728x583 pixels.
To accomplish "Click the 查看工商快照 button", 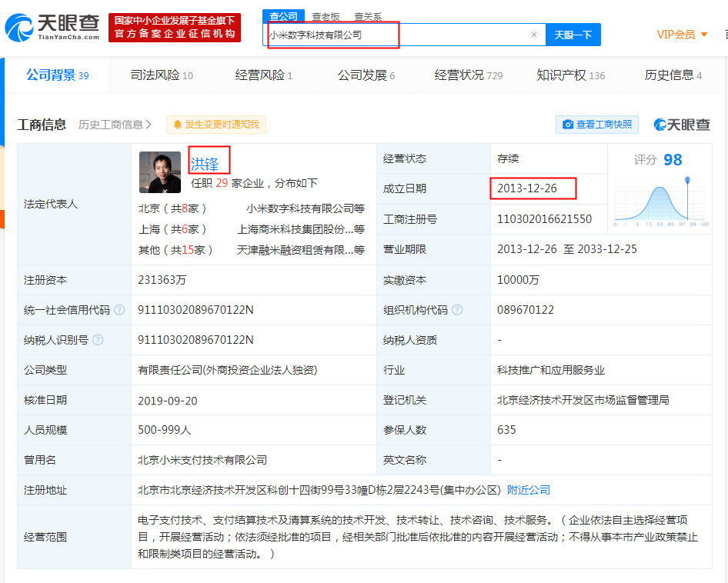I will [x=597, y=125].
